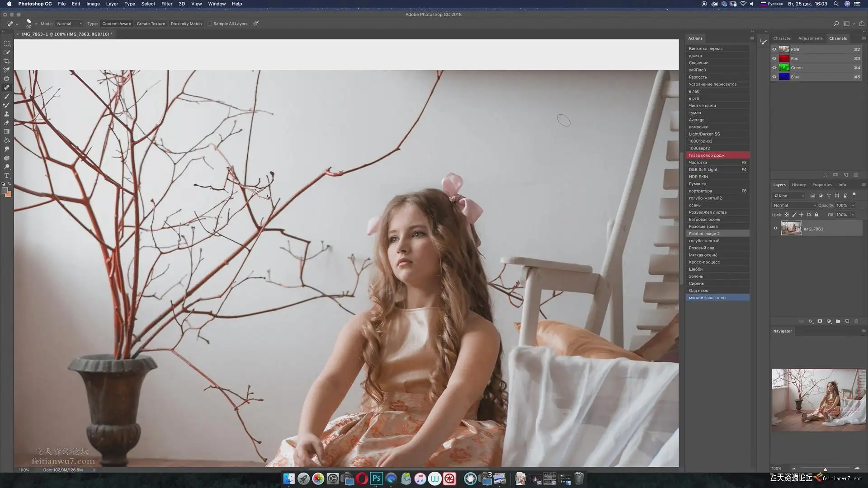The width and height of the screenshot is (868, 488).
Task: Toggle the Red channel visibility eye
Action: pos(774,59)
